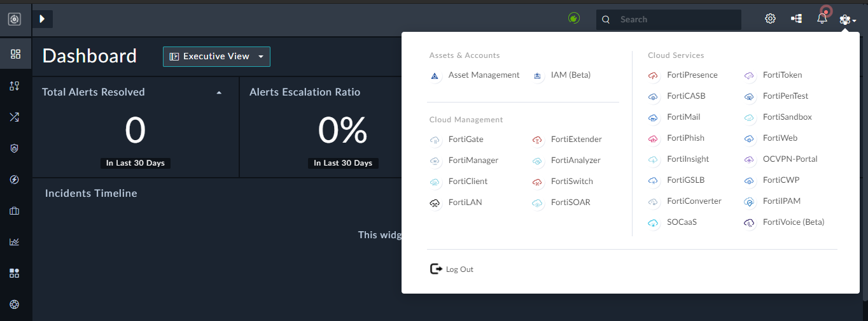Click the Asset Management icon

435,76
